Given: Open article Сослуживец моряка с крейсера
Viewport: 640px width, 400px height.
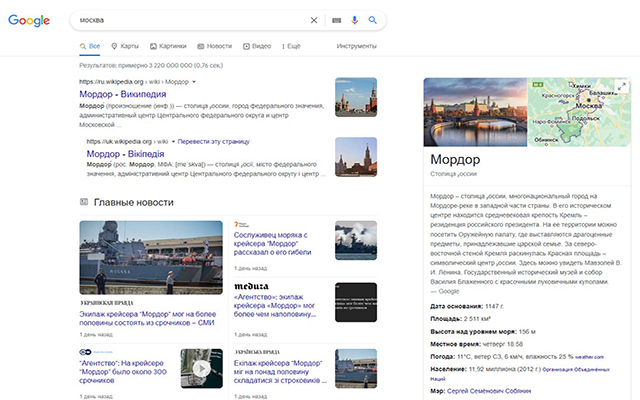Looking at the screenshot, I should pos(272,244).
